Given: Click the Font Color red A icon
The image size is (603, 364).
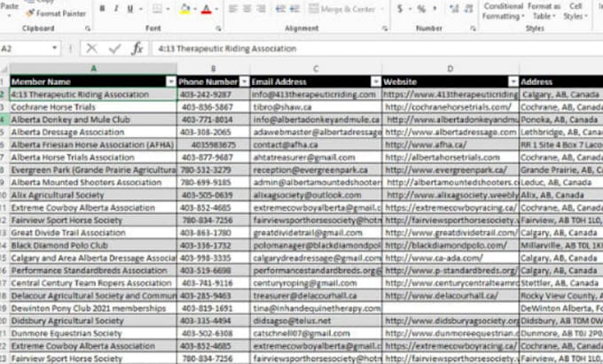Looking at the screenshot, I should [x=206, y=9].
